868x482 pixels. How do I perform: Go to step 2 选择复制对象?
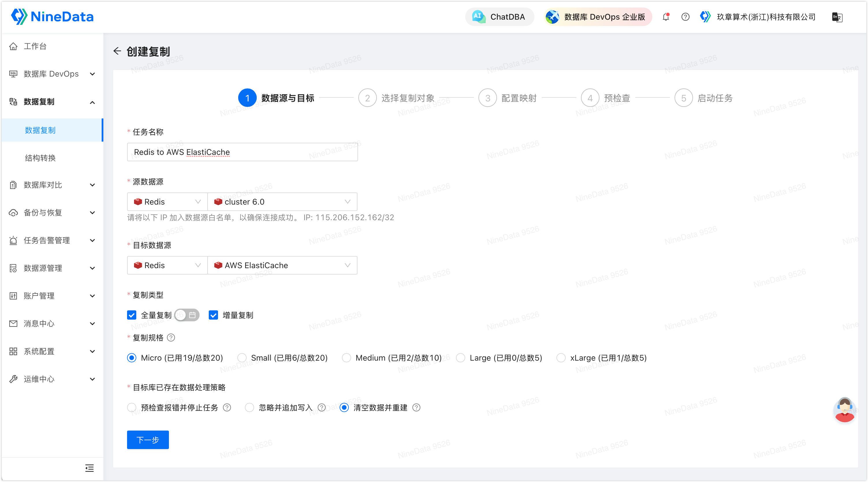point(396,98)
